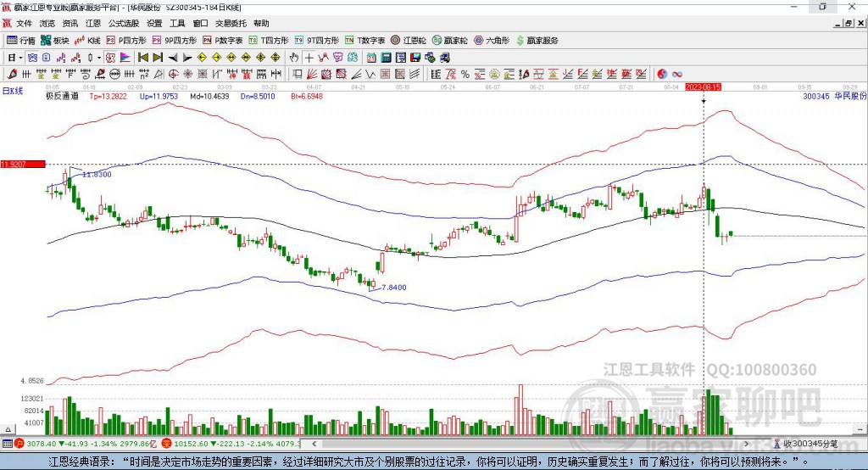868x470 pixels.
Task: Open the T数字表 tool
Action: [364, 41]
